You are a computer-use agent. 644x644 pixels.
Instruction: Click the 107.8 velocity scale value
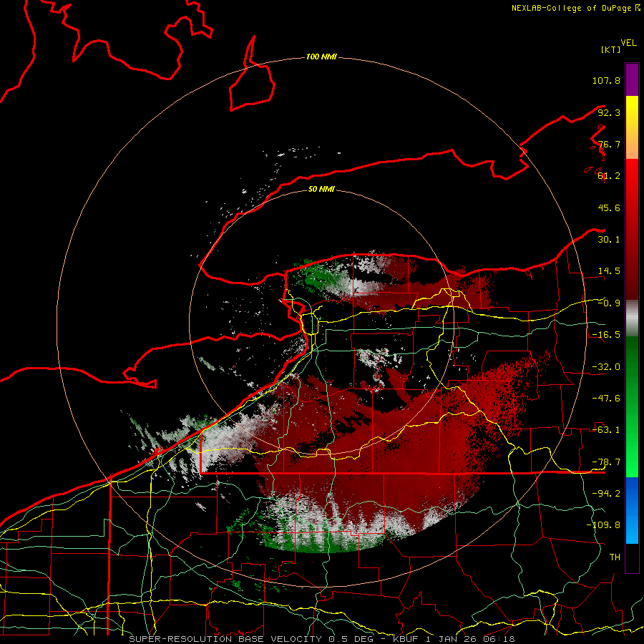606,80
